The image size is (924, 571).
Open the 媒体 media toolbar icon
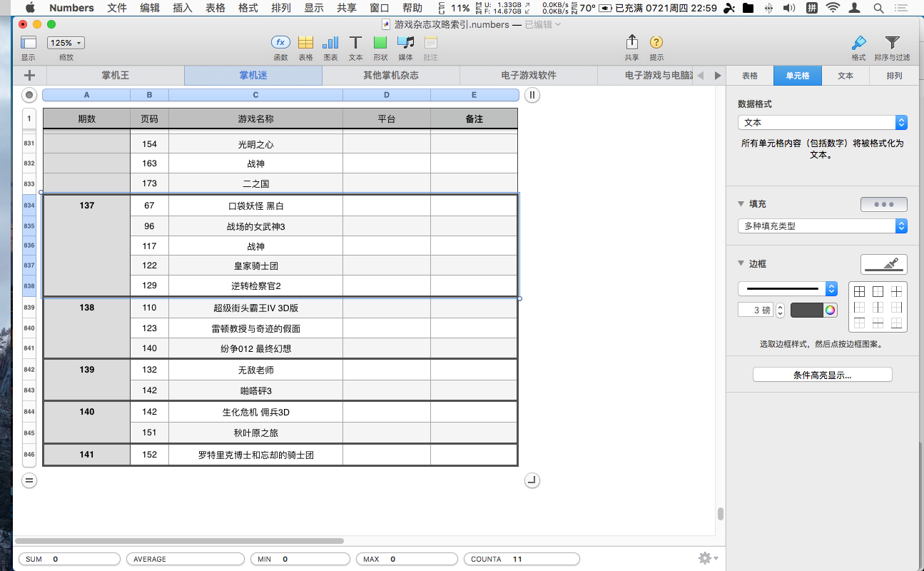[405, 42]
